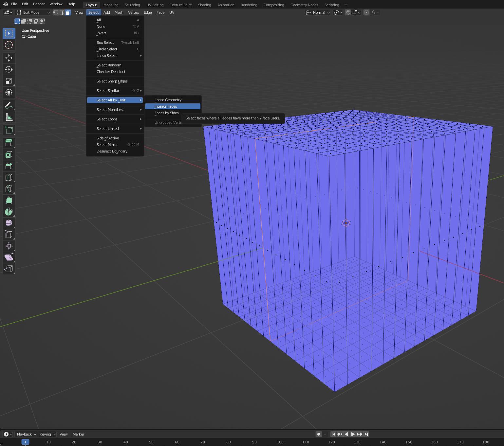Open the editor type dropdown in viewport header
Screen dimensions: 504x446
coord(8,12)
